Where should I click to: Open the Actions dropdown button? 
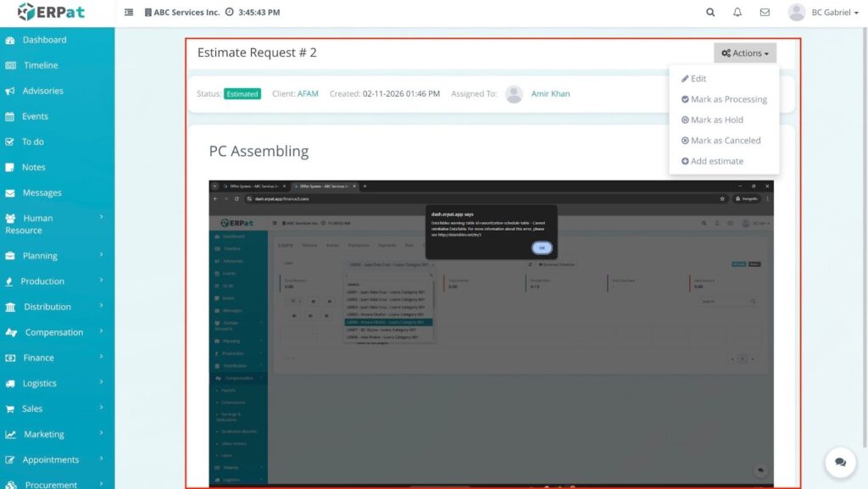tap(745, 53)
